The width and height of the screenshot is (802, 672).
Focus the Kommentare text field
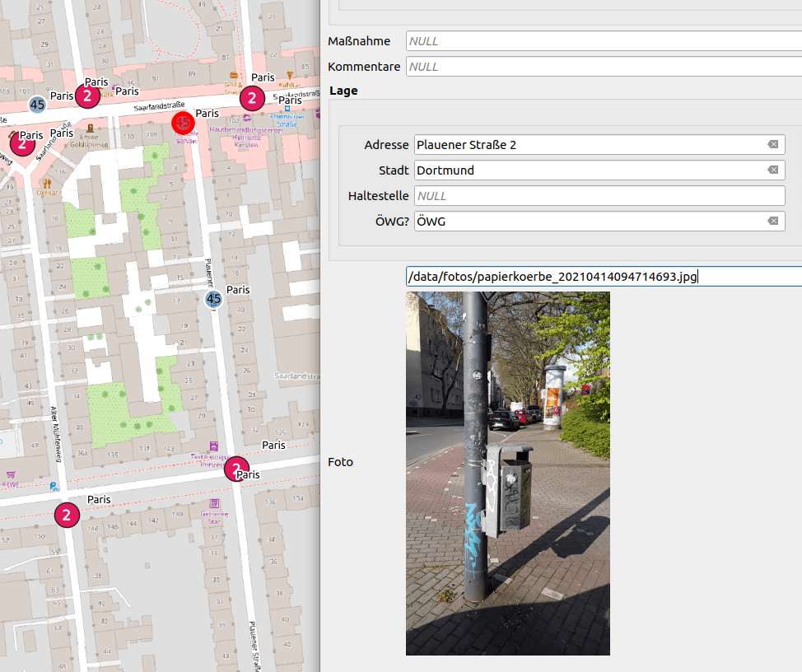point(603,67)
